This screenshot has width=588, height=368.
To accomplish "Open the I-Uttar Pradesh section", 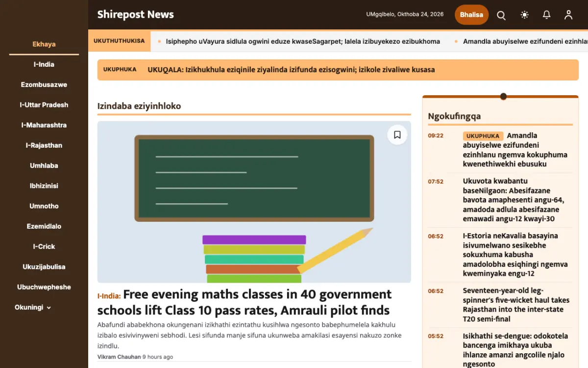I will 44,105.
